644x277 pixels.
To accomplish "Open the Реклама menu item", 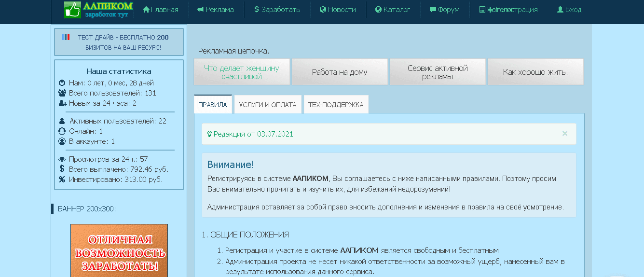I will (x=216, y=10).
